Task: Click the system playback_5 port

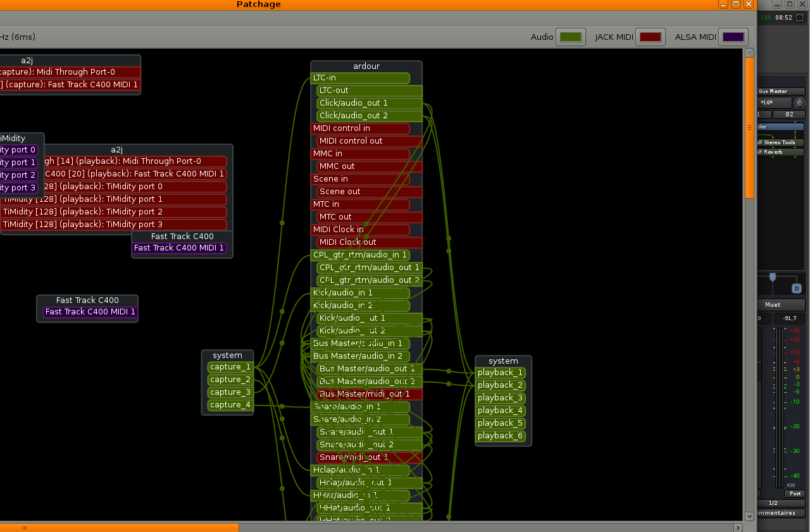Action: click(501, 423)
